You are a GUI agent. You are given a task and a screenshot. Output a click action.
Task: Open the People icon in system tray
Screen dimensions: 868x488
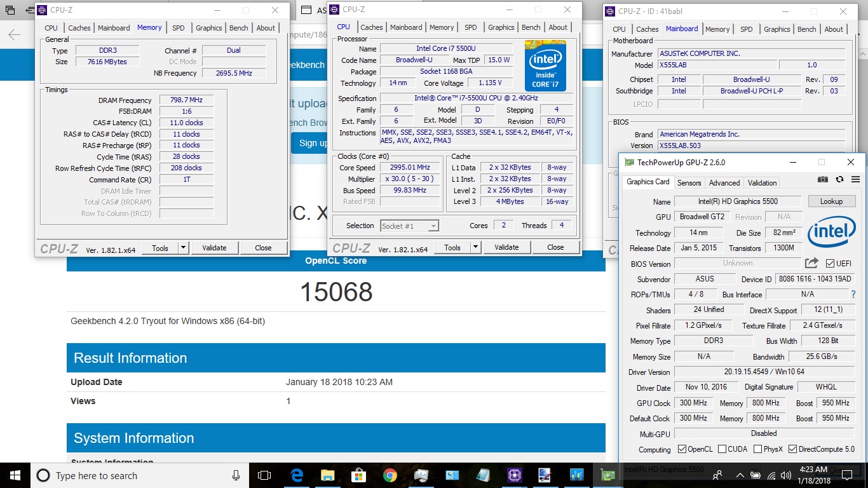coord(717,475)
